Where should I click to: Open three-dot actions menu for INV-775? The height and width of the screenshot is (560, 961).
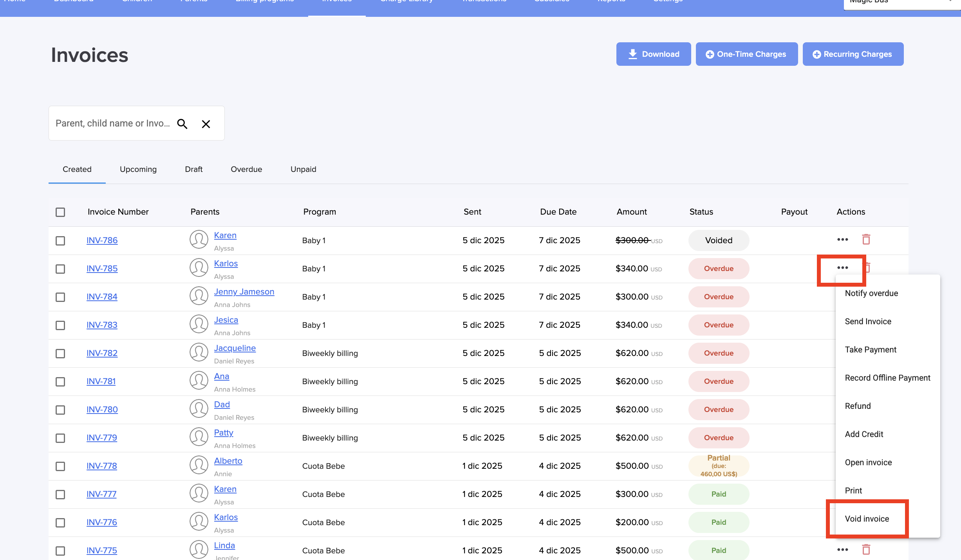[842, 549]
